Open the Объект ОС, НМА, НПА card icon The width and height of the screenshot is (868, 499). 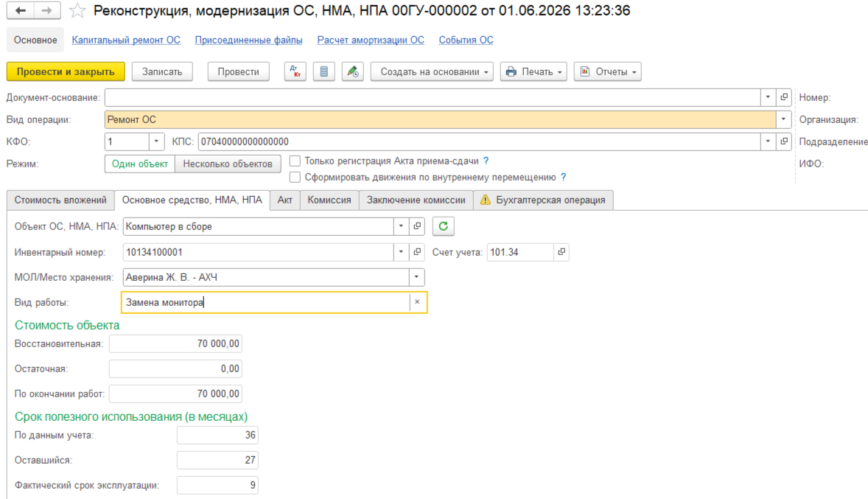(417, 226)
